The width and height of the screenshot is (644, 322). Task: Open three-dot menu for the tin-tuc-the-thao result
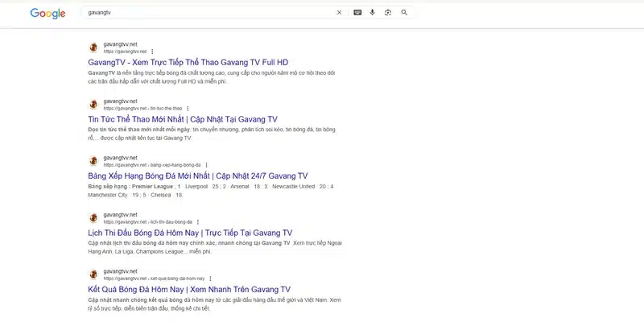(188, 108)
